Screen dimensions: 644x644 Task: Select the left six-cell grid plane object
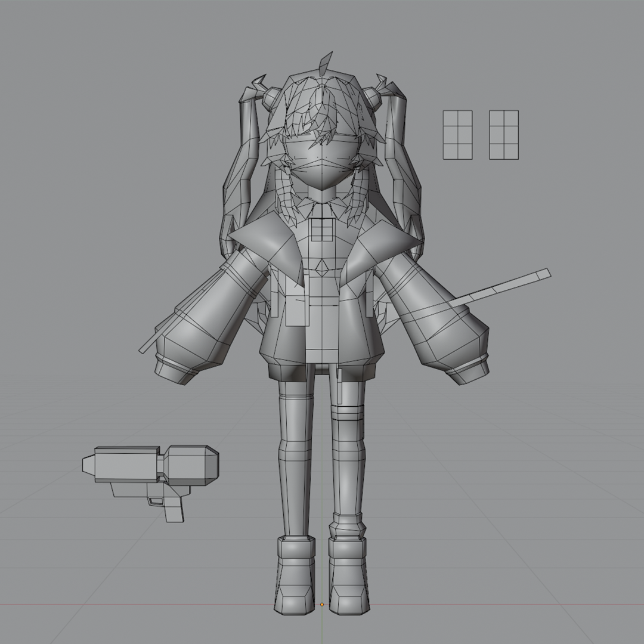(x=457, y=135)
